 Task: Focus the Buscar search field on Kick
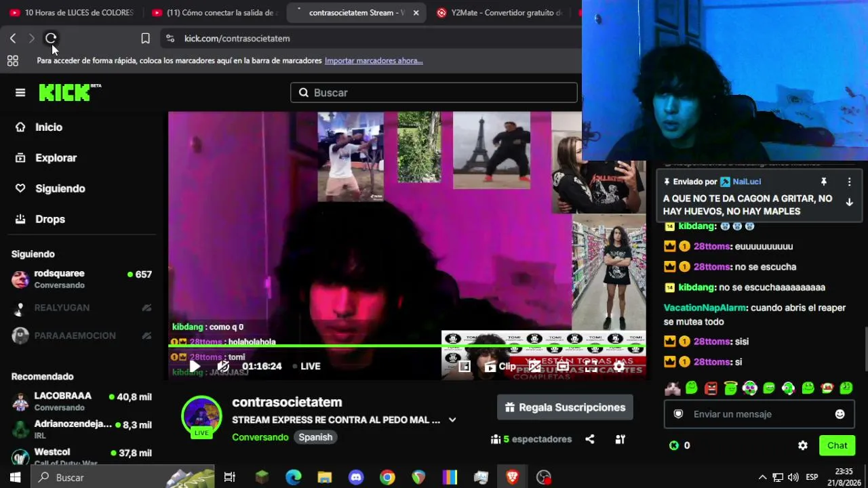[x=434, y=93]
